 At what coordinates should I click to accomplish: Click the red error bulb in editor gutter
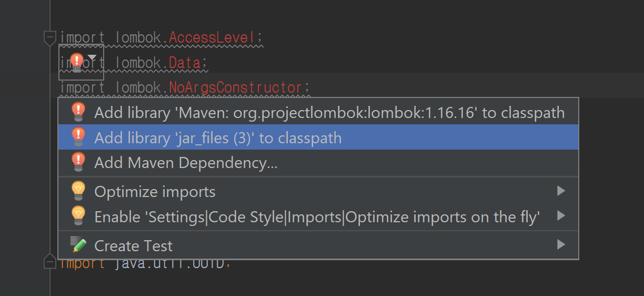point(77,62)
